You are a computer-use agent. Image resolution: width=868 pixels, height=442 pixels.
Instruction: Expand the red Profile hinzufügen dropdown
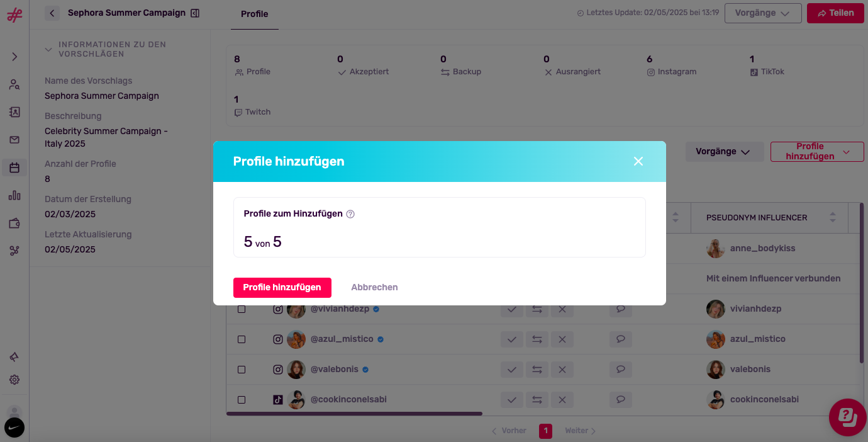(x=817, y=151)
